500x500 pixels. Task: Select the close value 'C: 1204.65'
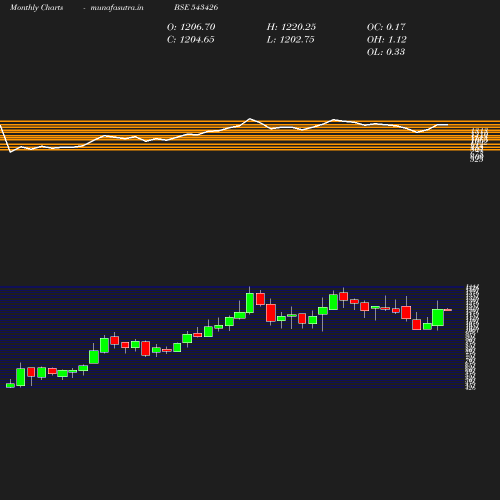pyautogui.click(x=191, y=39)
